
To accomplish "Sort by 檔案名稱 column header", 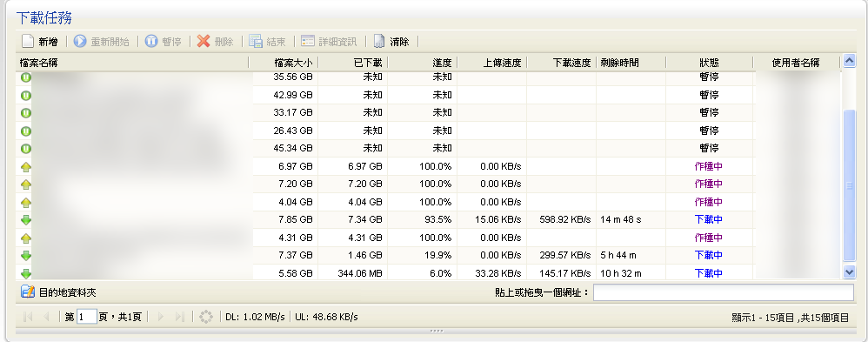I will pyautogui.click(x=131, y=63).
